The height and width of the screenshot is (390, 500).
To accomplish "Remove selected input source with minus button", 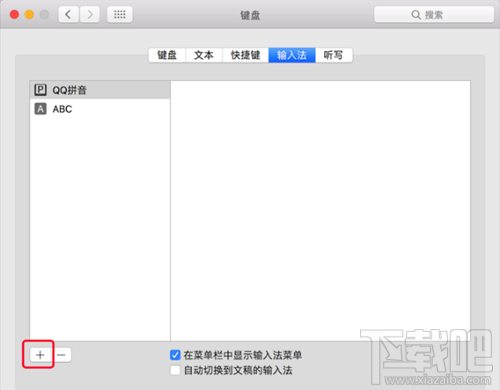I will click(x=62, y=355).
